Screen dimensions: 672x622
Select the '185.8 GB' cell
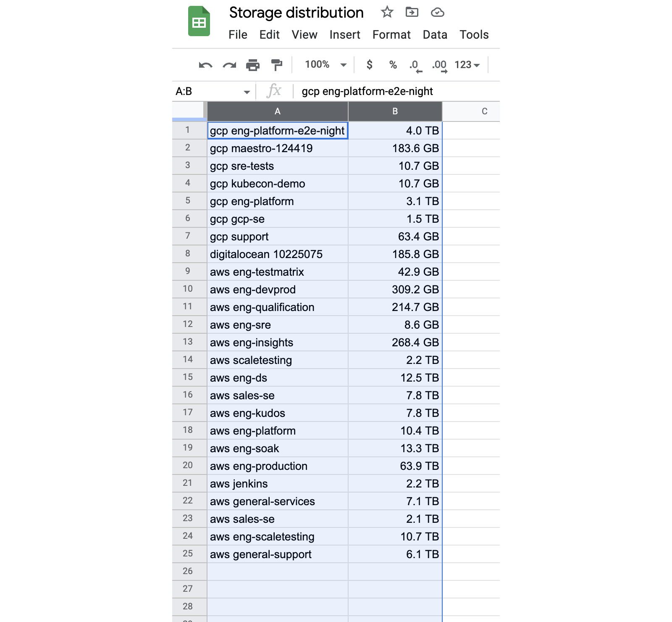click(x=395, y=254)
